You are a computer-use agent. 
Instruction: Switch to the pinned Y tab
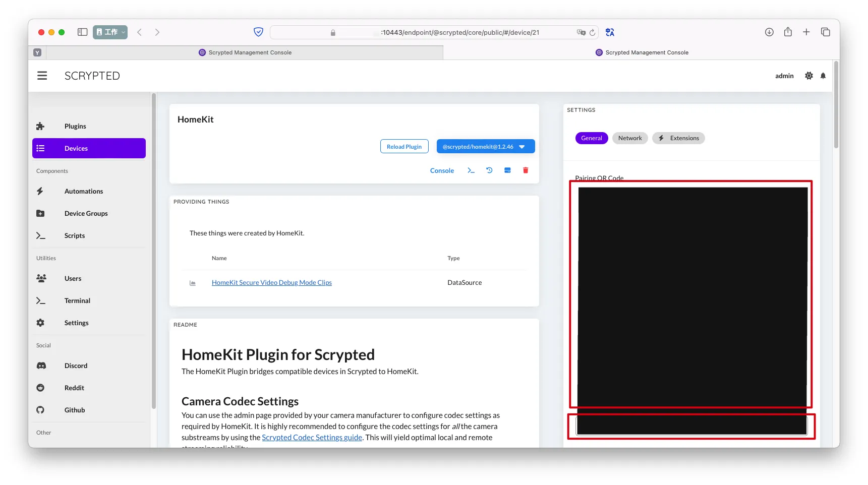tap(37, 52)
